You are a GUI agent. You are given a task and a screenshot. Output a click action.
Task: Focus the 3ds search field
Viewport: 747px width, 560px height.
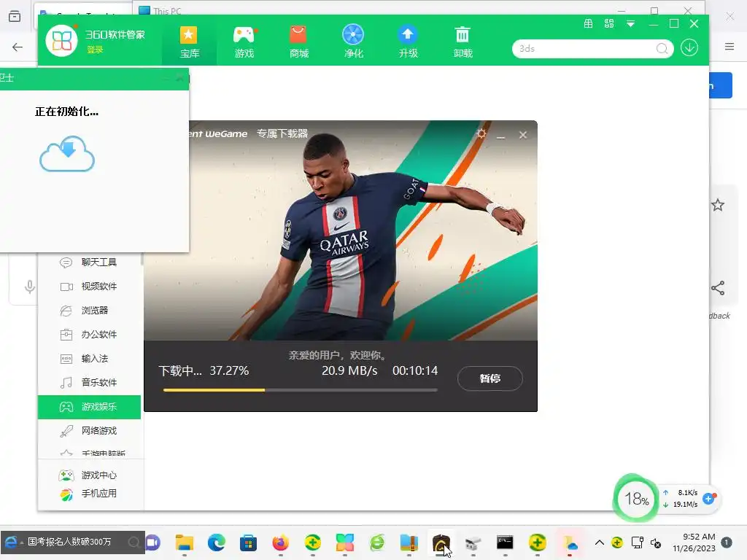[x=585, y=49]
